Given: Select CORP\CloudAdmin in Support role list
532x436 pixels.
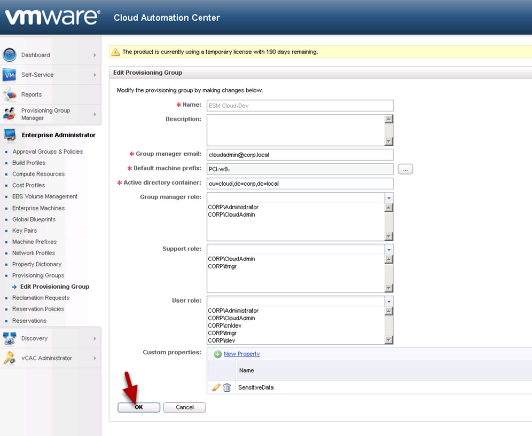Looking at the screenshot, I should [x=231, y=259].
